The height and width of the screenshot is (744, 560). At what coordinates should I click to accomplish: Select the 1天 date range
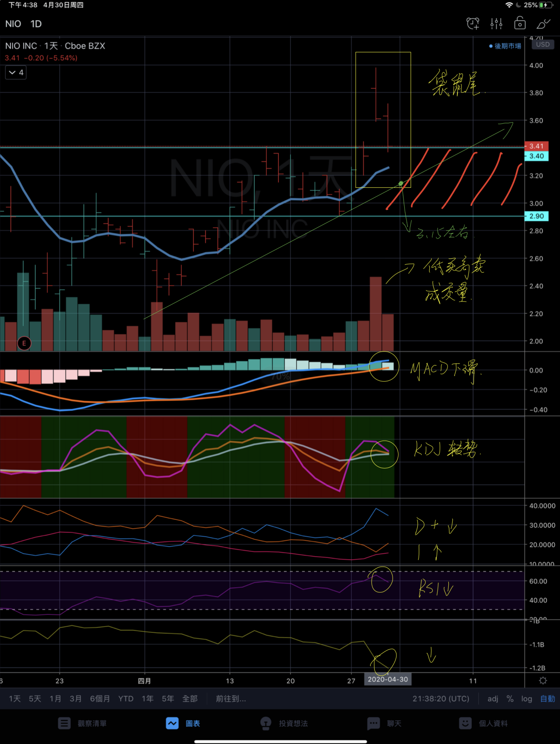[x=15, y=699]
